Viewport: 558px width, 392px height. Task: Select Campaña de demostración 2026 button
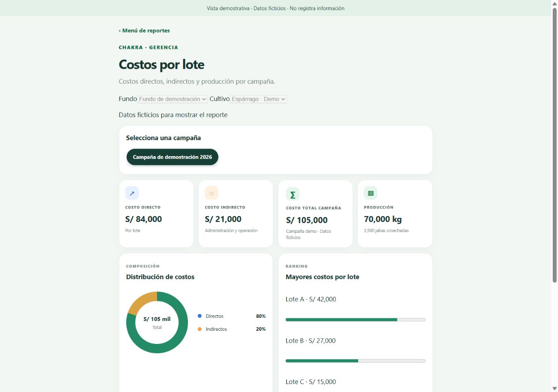[x=172, y=157]
